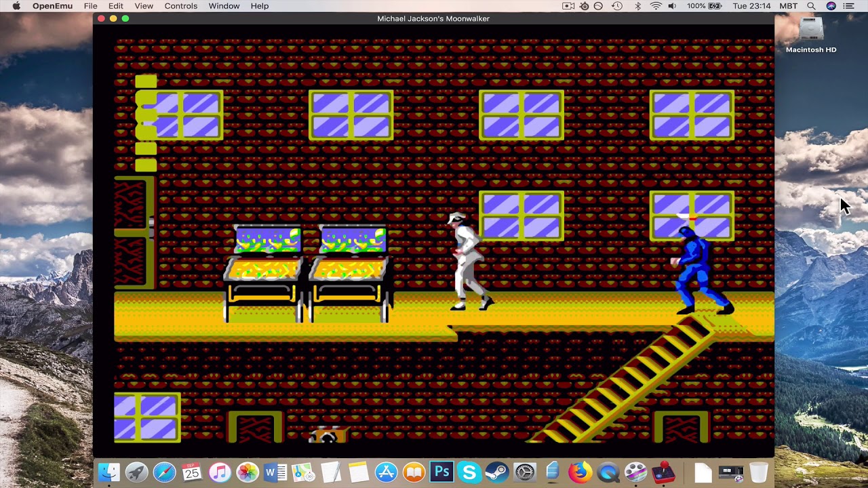Open the yellow Notes app
This screenshot has height=488, width=868.
coord(359,472)
